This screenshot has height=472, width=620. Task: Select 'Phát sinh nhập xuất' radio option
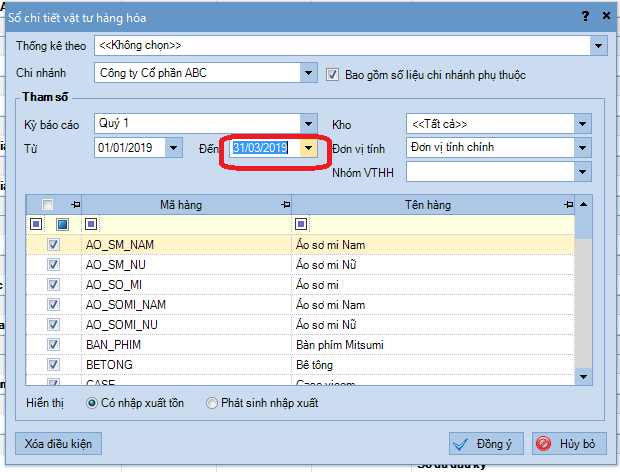pos(211,403)
